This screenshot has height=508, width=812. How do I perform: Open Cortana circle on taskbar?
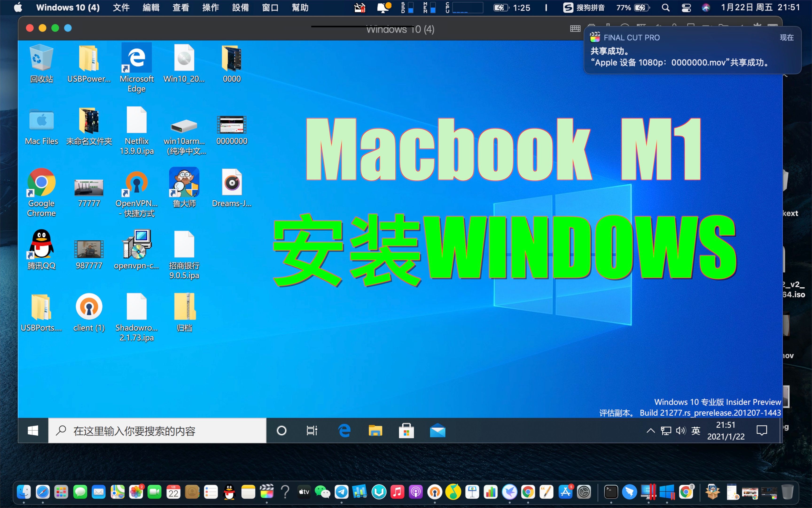[281, 430]
